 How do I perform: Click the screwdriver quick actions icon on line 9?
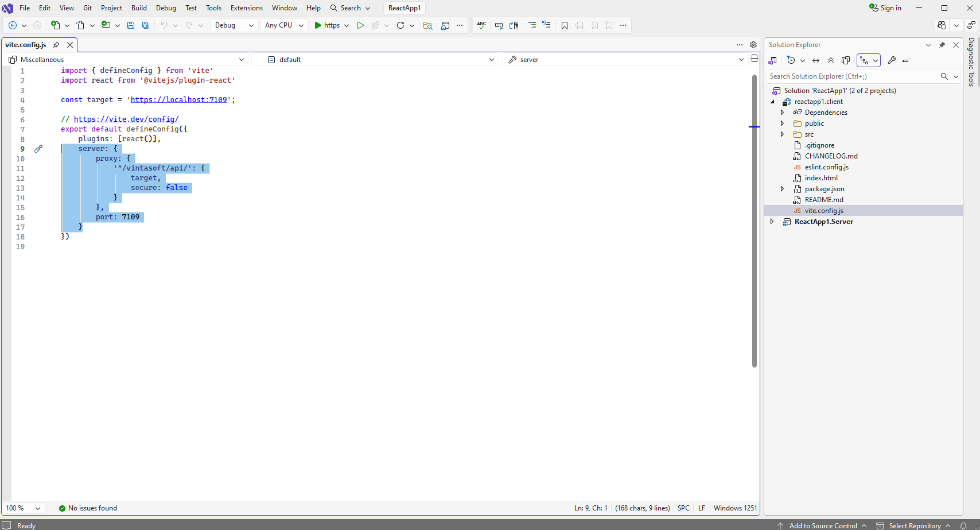click(x=38, y=149)
